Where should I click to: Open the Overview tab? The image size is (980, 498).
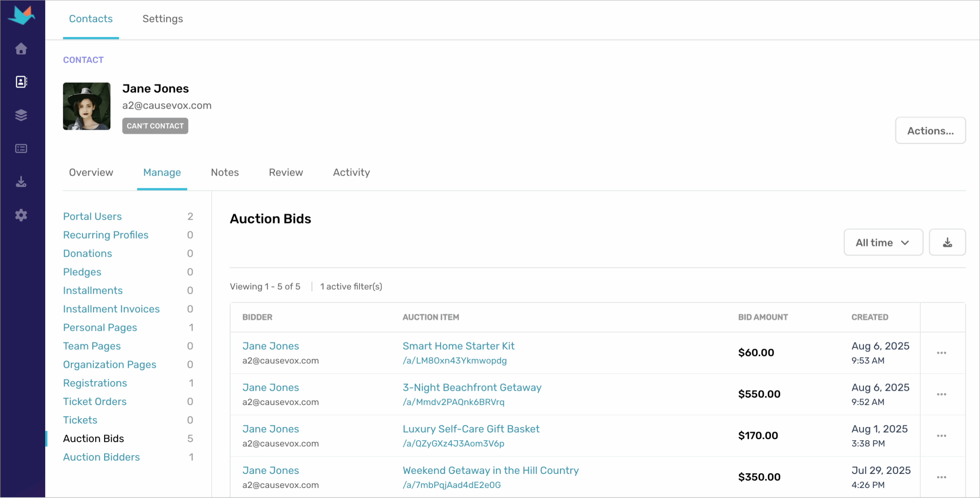click(91, 172)
